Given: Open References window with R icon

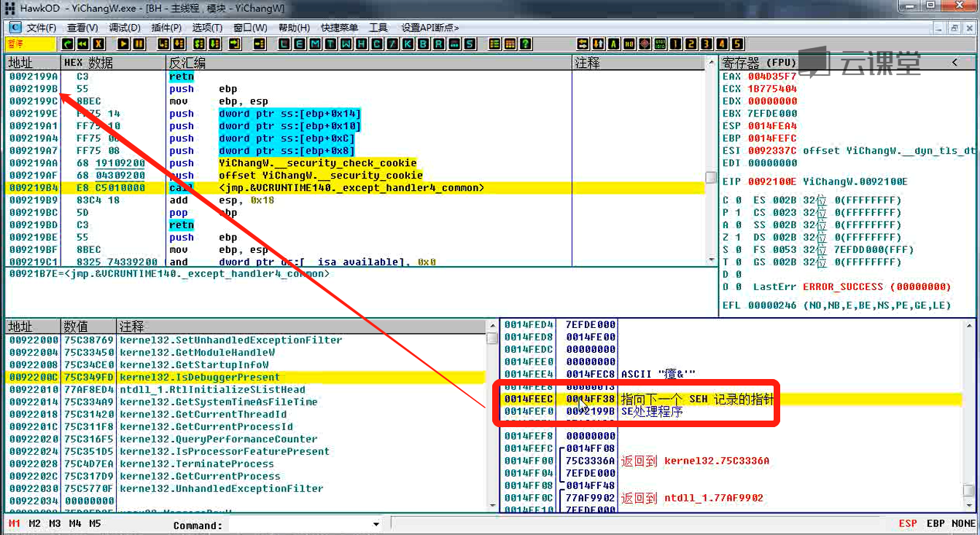Looking at the screenshot, I should 438,44.
